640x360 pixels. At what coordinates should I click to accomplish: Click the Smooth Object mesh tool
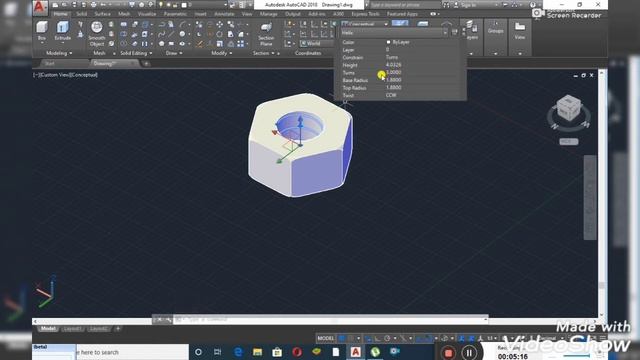(x=97, y=33)
